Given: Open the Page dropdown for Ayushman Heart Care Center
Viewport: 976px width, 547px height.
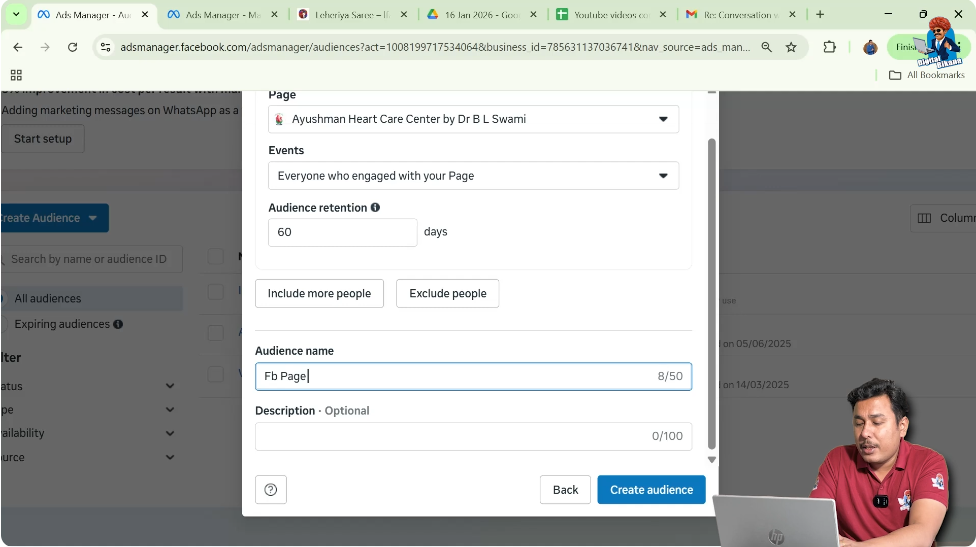Looking at the screenshot, I should (x=473, y=119).
